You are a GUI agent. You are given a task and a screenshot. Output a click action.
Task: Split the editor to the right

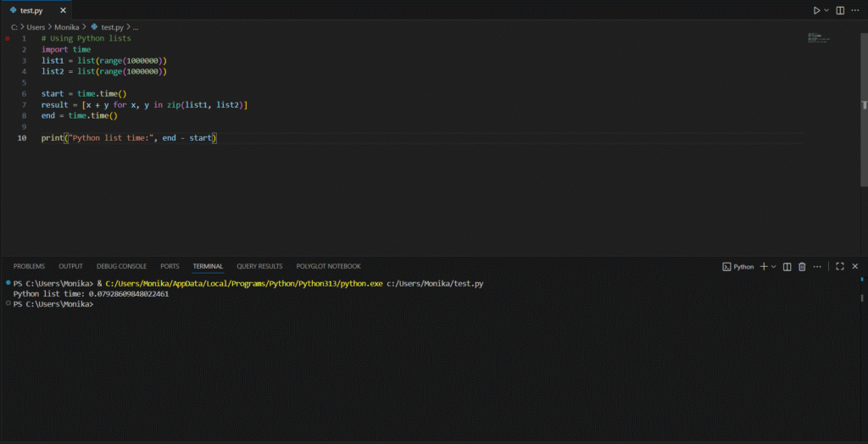[840, 10]
